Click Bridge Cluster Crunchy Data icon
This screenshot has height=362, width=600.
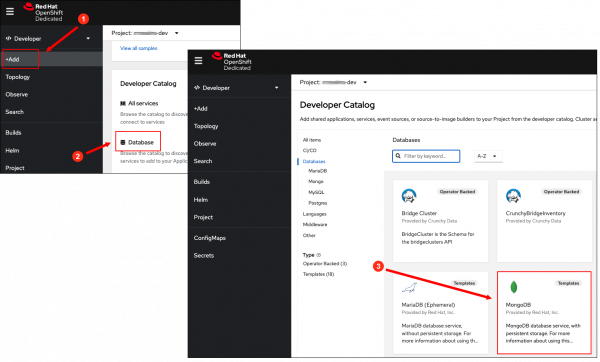pos(409,196)
